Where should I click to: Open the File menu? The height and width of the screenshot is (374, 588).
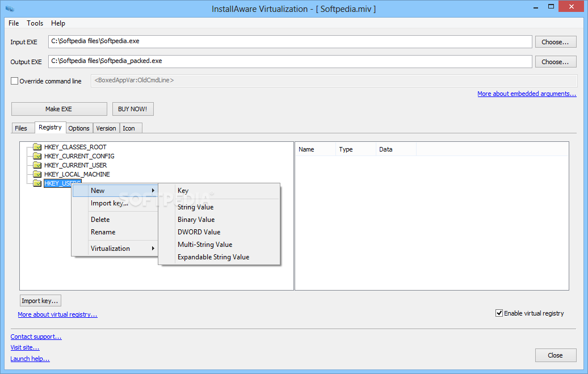pyautogui.click(x=14, y=23)
